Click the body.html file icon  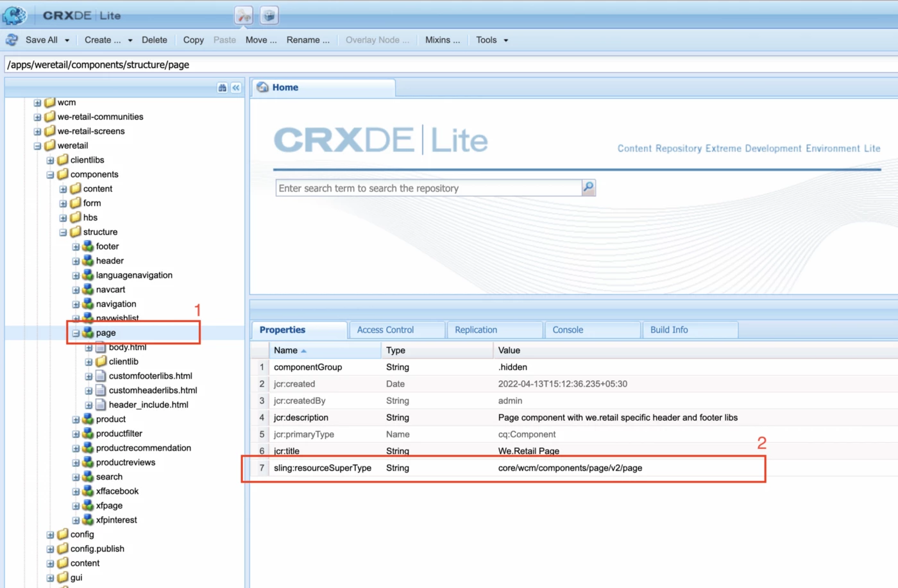pyautogui.click(x=101, y=347)
